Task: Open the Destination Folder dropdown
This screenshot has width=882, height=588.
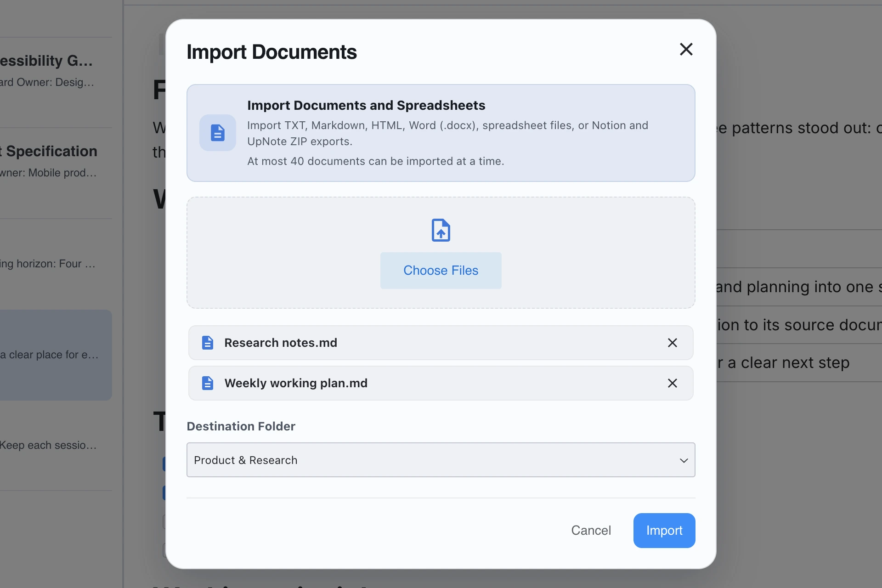Action: click(441, 460)
